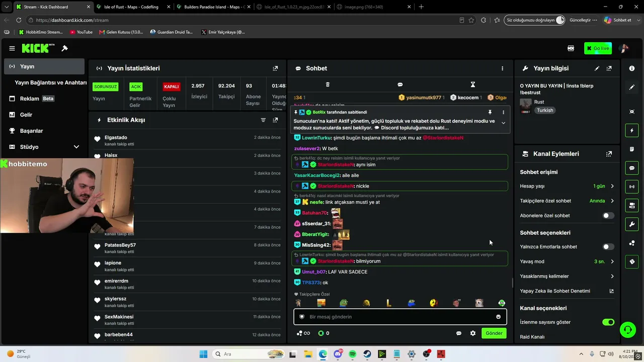This screenshot has height=362, width=644.
Task: Open the emoji picker in message box
Action: pyautogui.click(x=498, y=317)
